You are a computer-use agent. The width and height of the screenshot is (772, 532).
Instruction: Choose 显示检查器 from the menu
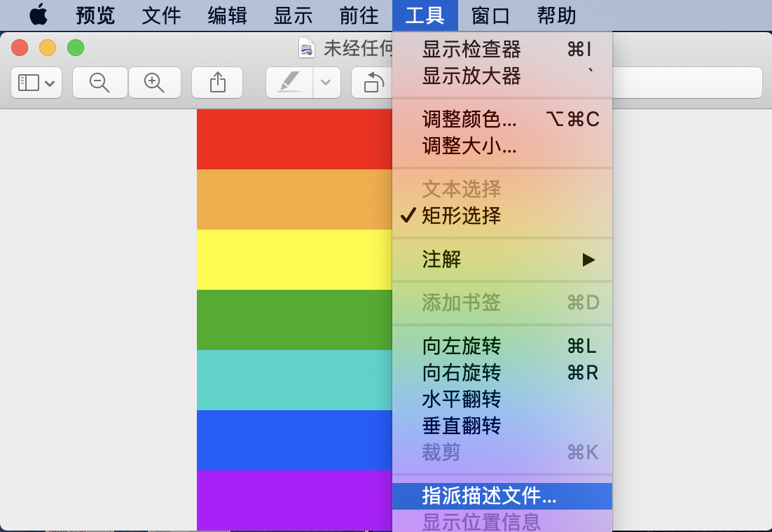pos(471,50)
